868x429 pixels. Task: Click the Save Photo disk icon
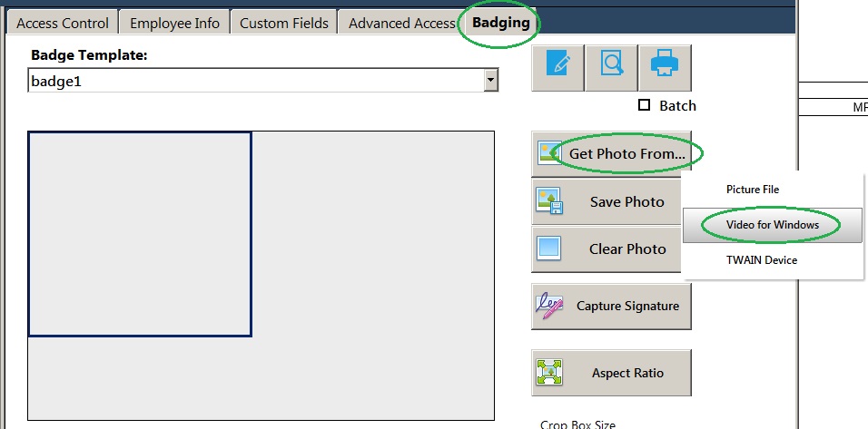point(549,201)
